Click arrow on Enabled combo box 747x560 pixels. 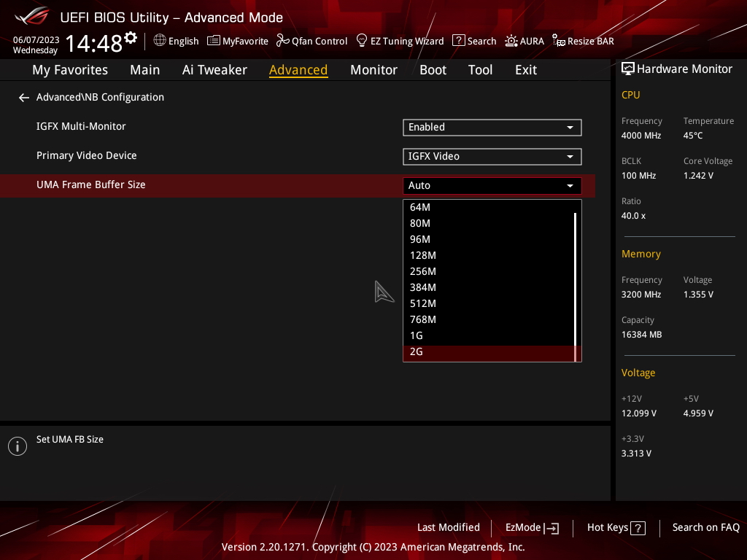point(570,128)
